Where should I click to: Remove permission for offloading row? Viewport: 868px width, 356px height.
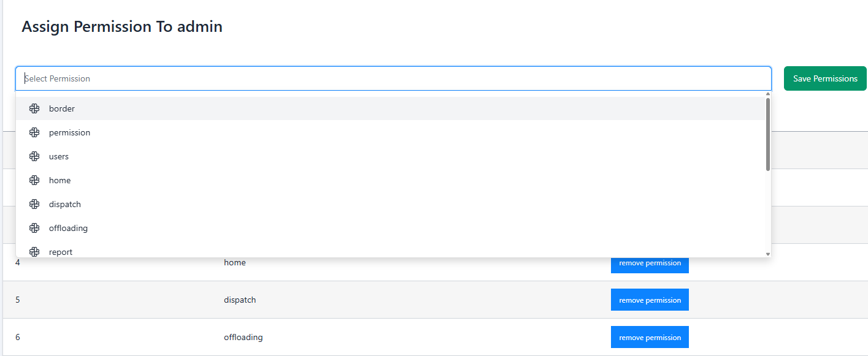650,337
